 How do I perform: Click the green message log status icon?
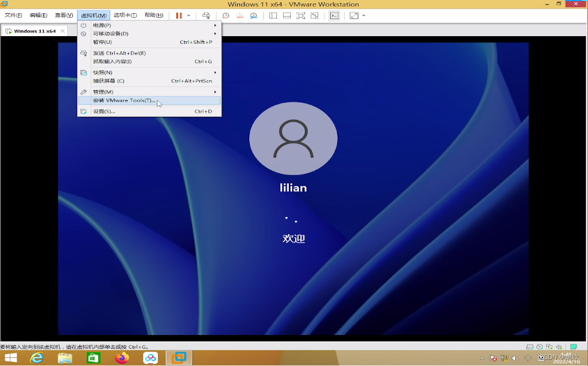(x=574, y=347)
